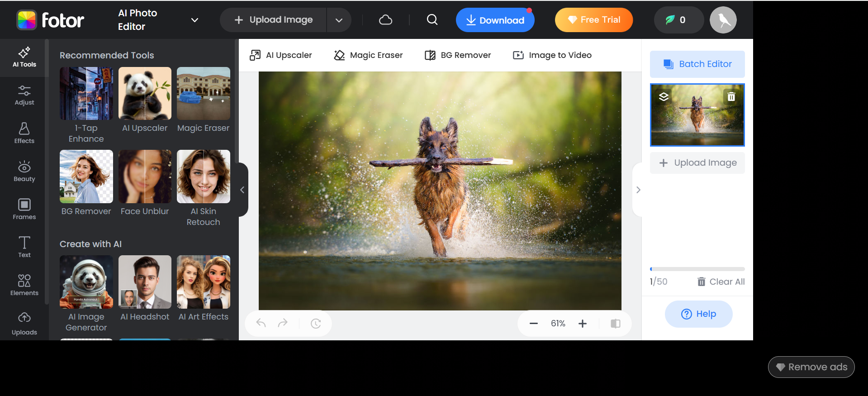Viewport: 868px width, 396px height.
Task: Zoom in with the plus icon
Action: (583, 324)
